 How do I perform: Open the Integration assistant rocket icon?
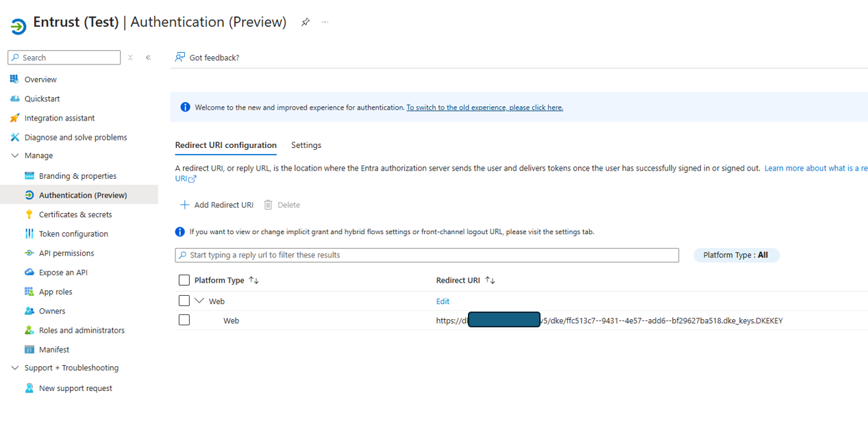pyautogui.click(x=15, y=118)
